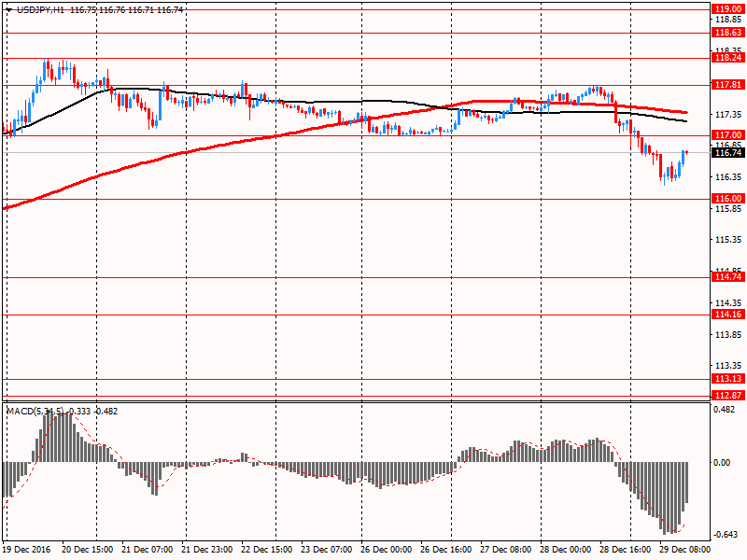Click the 114.35 price scale value
747x560 pixels.
(728, 302)
